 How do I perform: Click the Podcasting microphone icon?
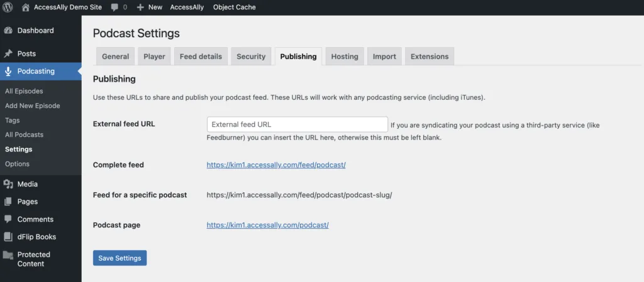pos(8,72)
